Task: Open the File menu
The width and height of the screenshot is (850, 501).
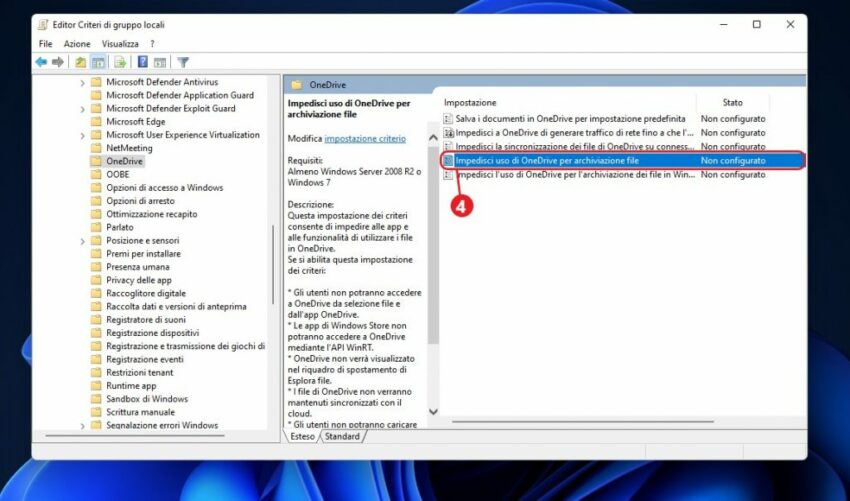Action: pos(46,44)
